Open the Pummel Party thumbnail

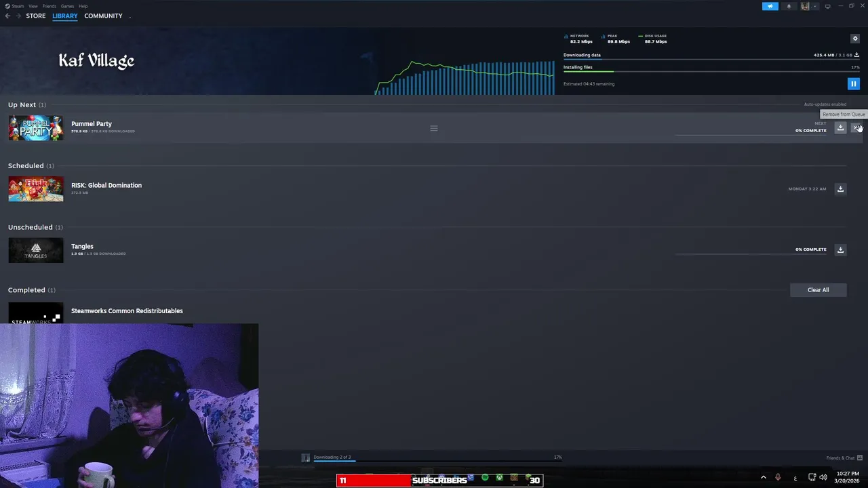click(36, 128)
